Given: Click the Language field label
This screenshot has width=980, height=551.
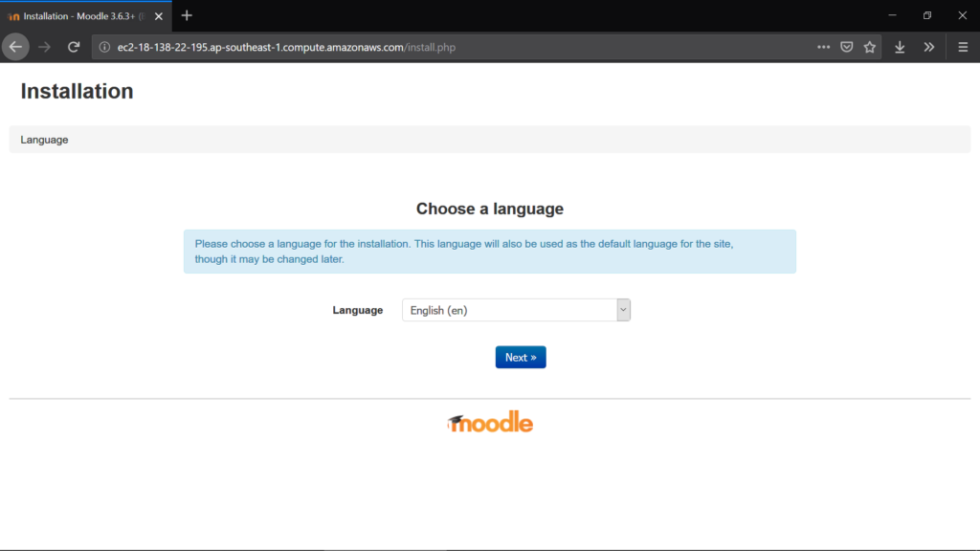Looking at the screenshot, I should [358, 310].
